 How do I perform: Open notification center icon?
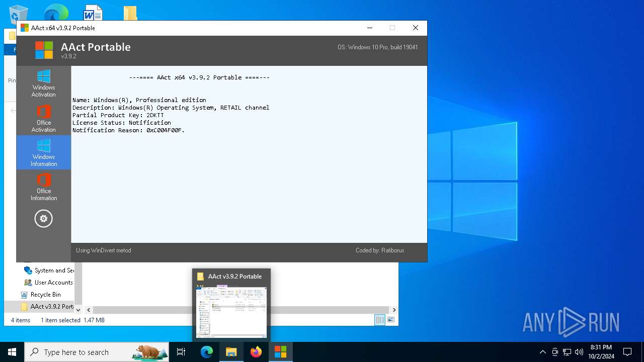[627, 352]
